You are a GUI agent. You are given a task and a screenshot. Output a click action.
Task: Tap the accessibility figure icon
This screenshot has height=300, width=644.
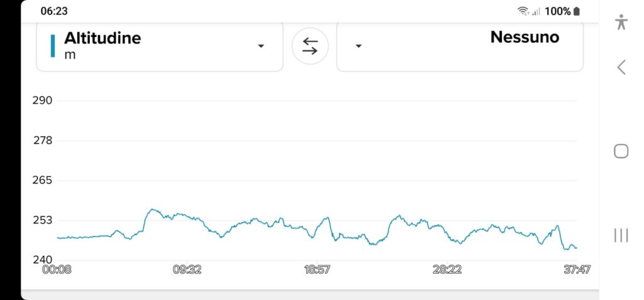coord(621,22)
